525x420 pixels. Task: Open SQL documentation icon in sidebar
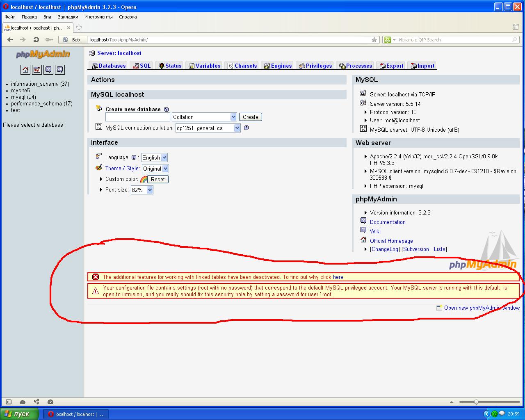[x=60, y=70]
